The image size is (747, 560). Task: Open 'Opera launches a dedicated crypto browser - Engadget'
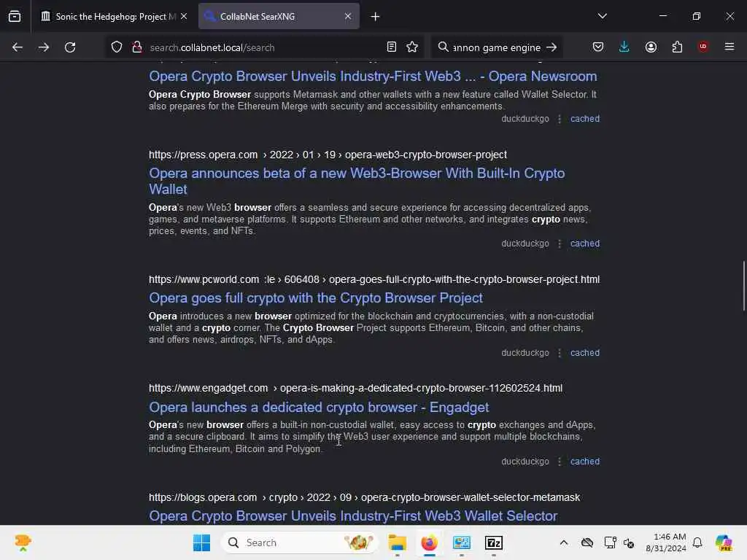[x=319, y=408]
